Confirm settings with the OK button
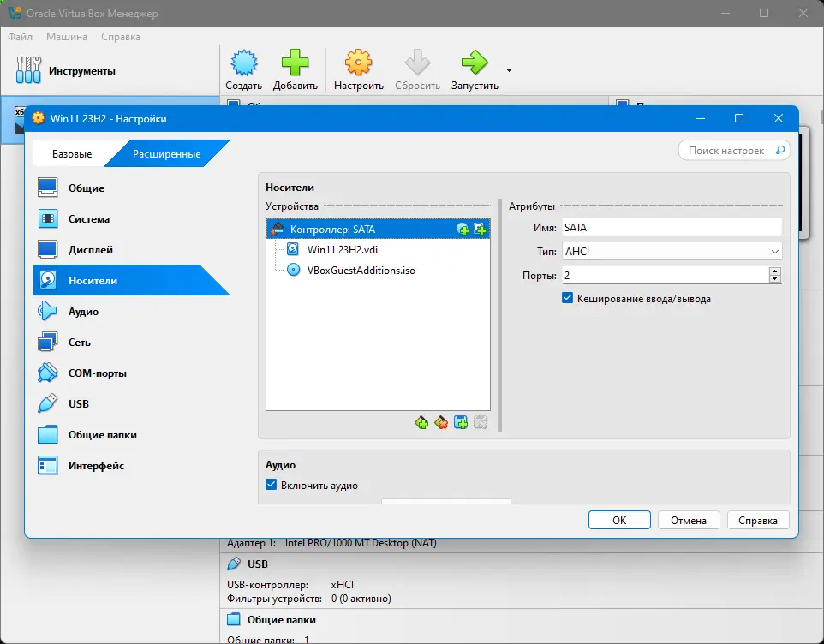Image resolution: width=824 pixels, height=644 pixels. [619, 520]
